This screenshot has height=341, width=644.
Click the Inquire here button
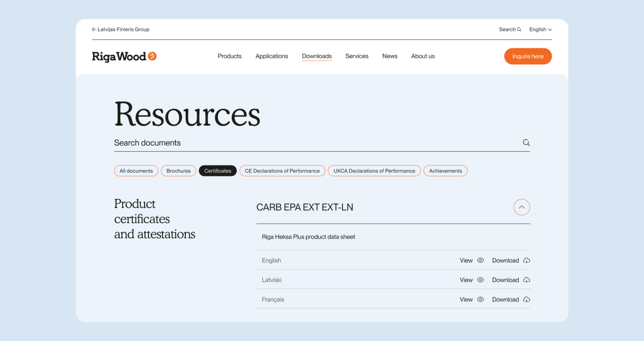pos(528,56)
